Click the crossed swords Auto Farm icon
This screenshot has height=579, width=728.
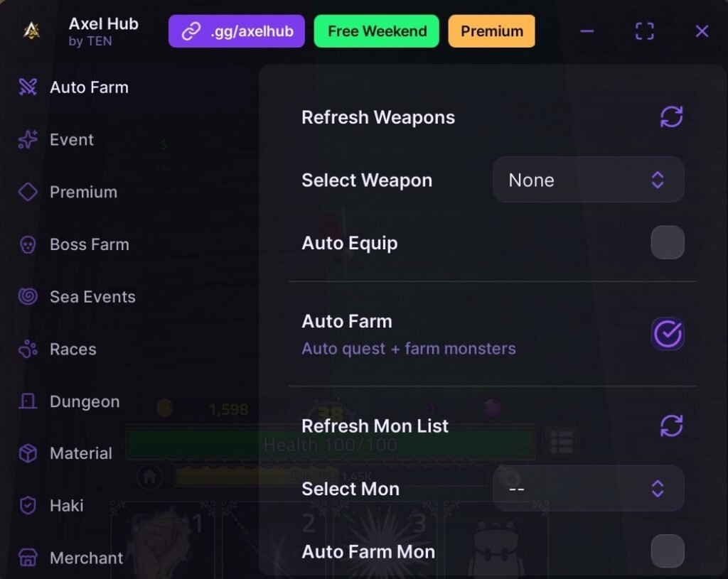[28, 87]
